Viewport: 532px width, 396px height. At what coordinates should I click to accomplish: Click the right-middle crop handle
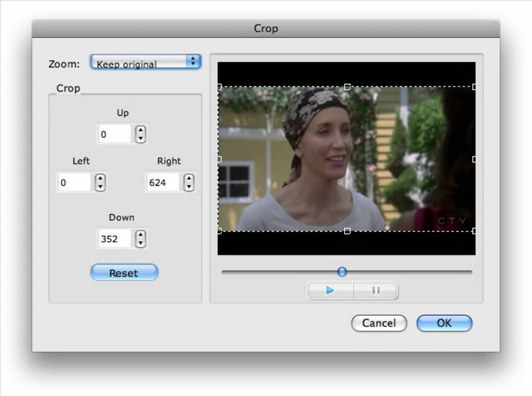point(474,159)
